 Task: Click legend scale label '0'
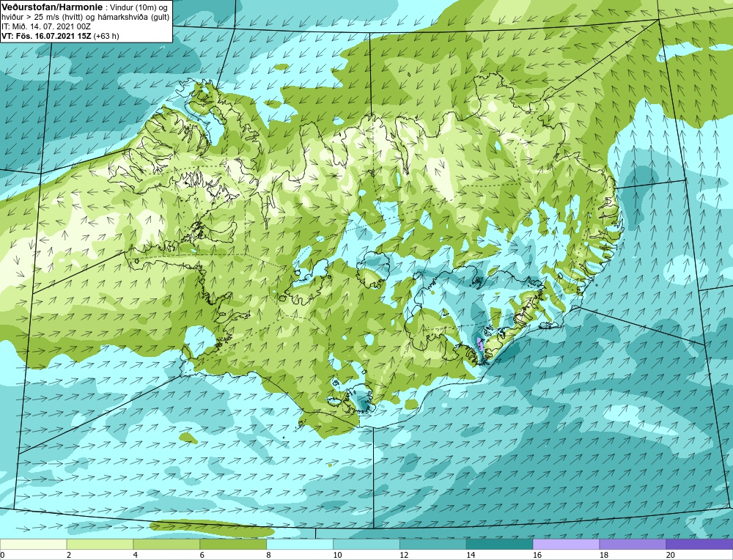(2, 555)
